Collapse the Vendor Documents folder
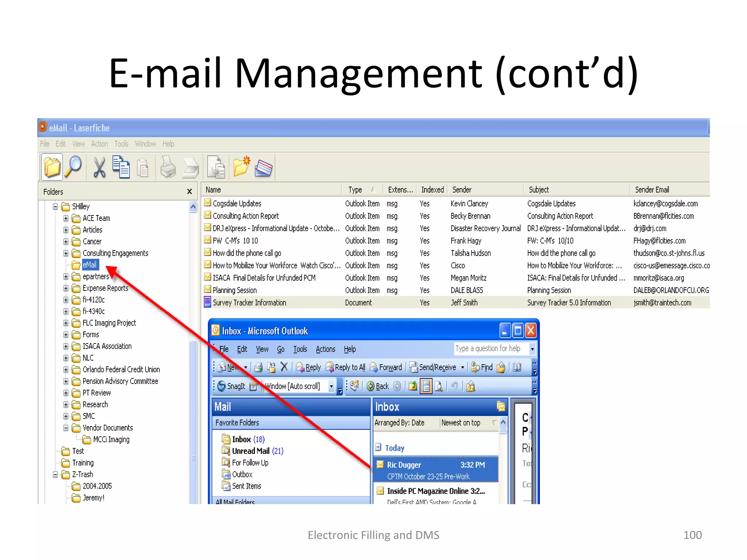747x560 pixels. 66,428
